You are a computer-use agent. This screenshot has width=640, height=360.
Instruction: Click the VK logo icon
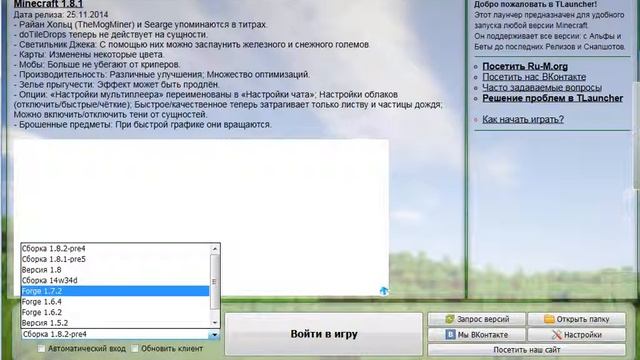[450, 334]
